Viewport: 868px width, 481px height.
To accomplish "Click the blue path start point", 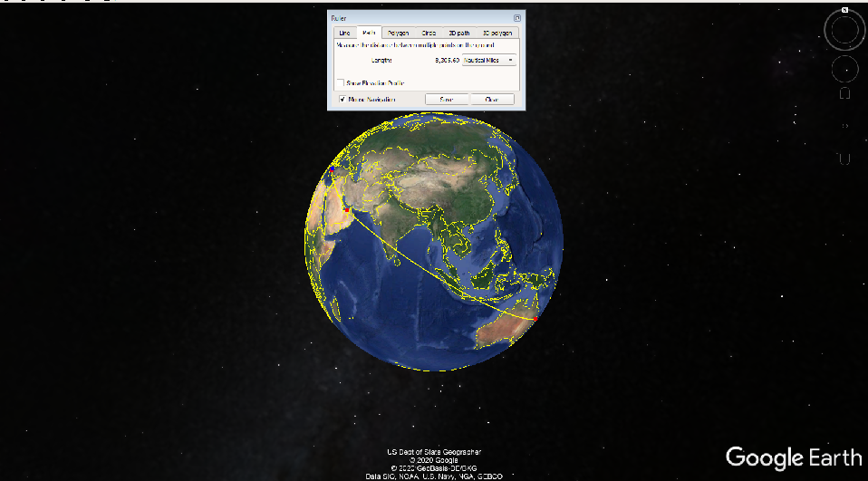I will pos(332,168).
